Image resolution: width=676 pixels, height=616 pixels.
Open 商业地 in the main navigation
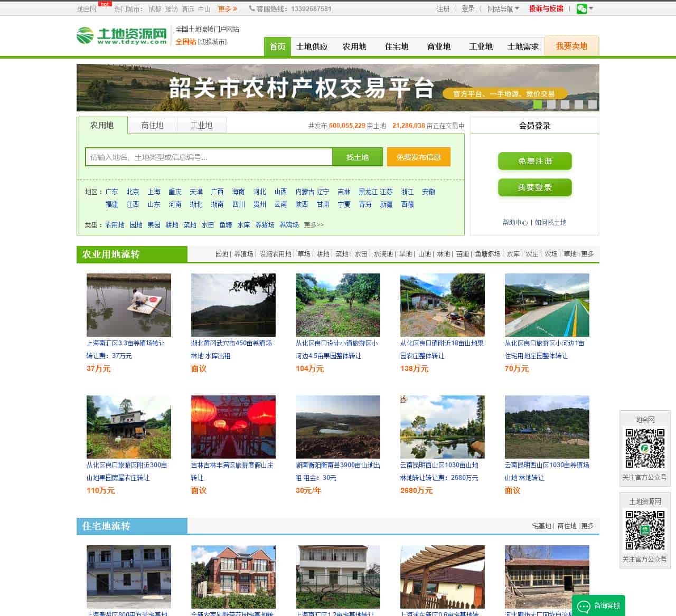(438, 46)
